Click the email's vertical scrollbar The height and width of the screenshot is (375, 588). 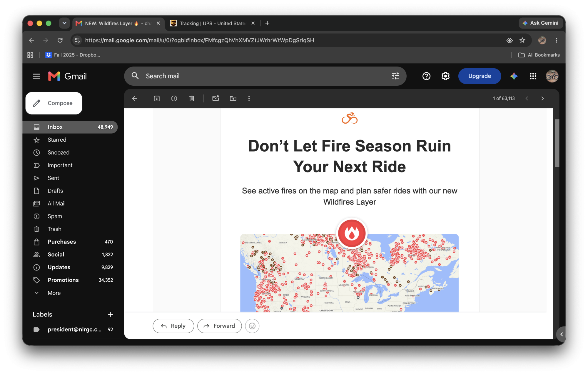click(x=557, y=143)
